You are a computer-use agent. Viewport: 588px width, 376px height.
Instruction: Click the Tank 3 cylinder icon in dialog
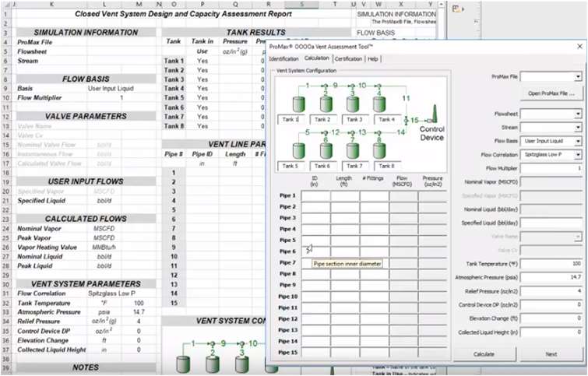353,104
